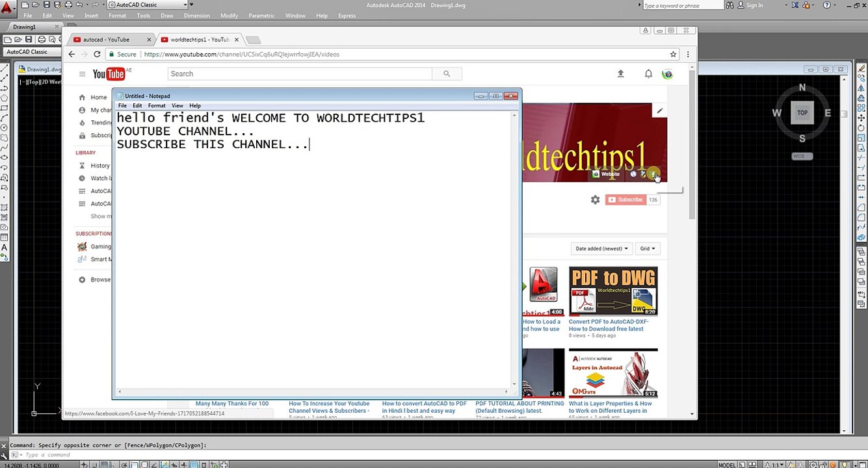Screen dimensions: 868x468
Task: Open Date added (newest) sort dropdown
Action: (602, 248)
